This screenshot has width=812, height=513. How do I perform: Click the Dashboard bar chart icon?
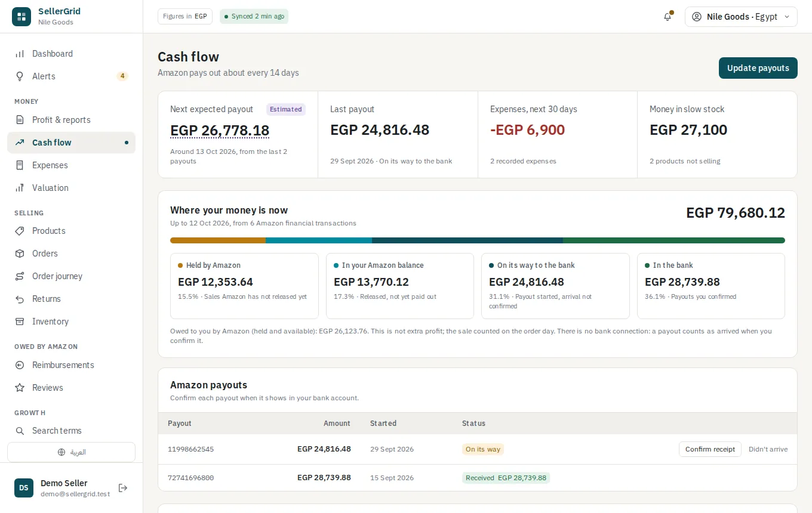coord(20,54)
